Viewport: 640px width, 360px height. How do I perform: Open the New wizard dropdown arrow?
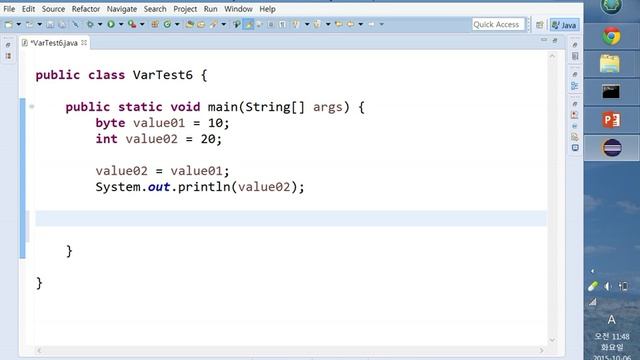18,24
